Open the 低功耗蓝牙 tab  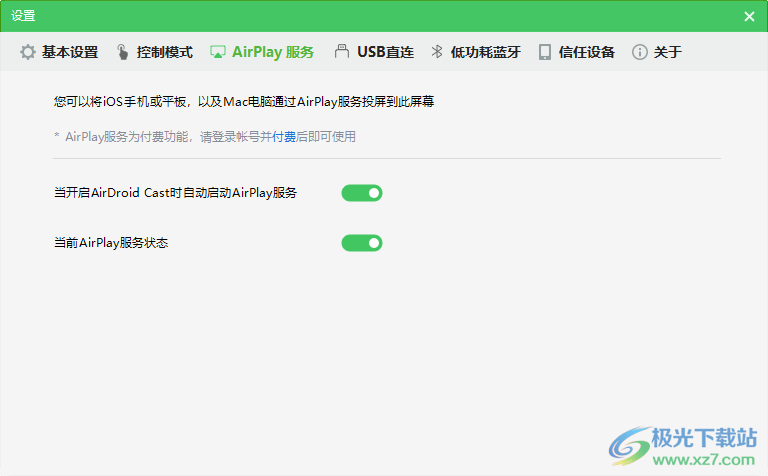click(476, 52)
